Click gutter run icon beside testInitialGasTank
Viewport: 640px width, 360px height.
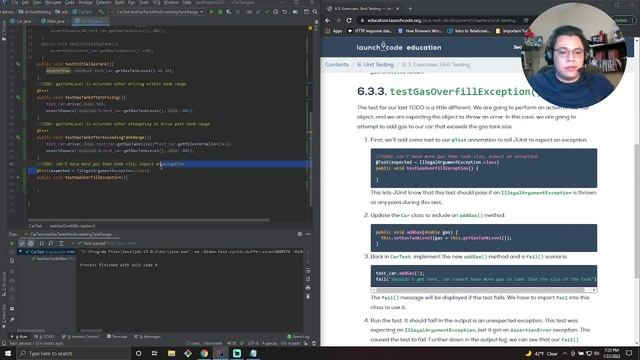pos(18,64)
